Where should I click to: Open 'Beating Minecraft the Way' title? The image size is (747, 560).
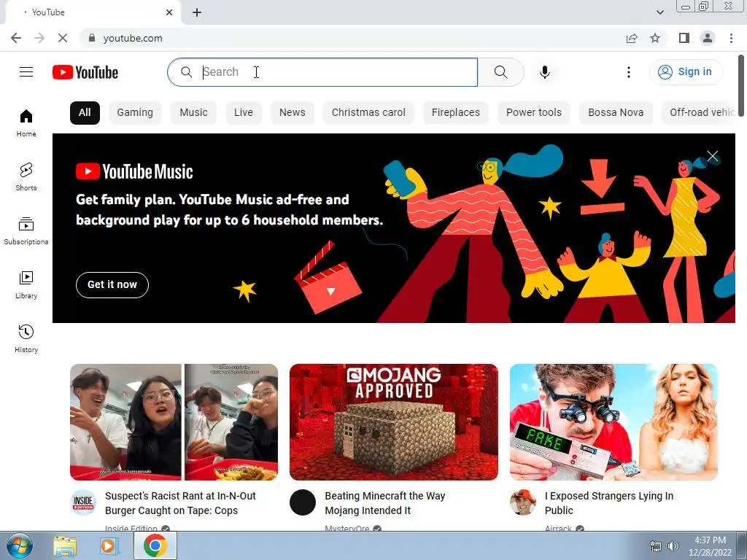coord(385,503)
